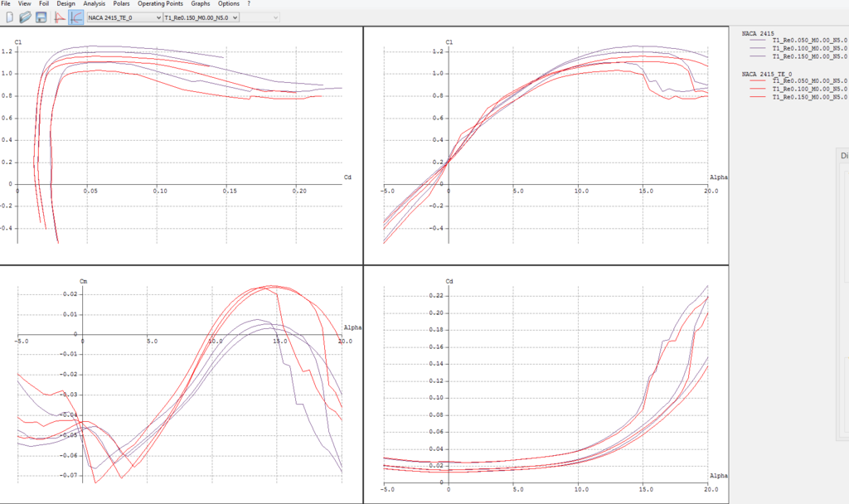Switch to the OpPoint view icon
This screenshot has width=849, height=504.
pos(60,17)
